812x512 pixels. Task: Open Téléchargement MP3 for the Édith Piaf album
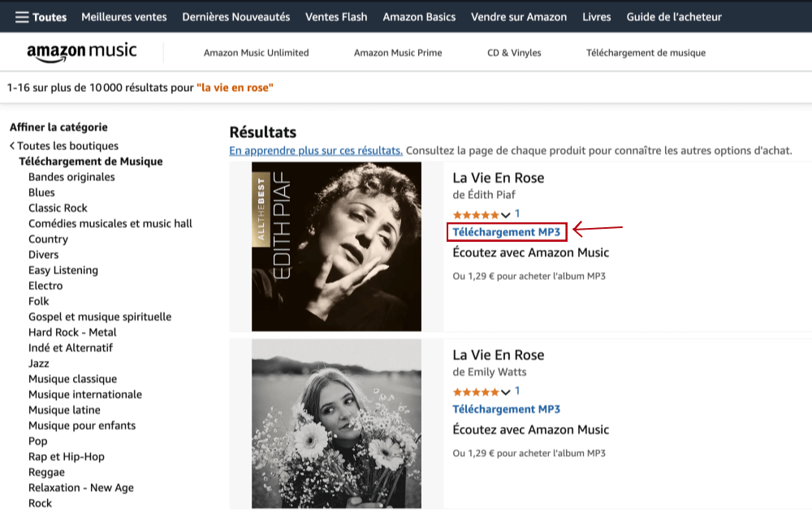pyautogui.click(x=507, y=232)
